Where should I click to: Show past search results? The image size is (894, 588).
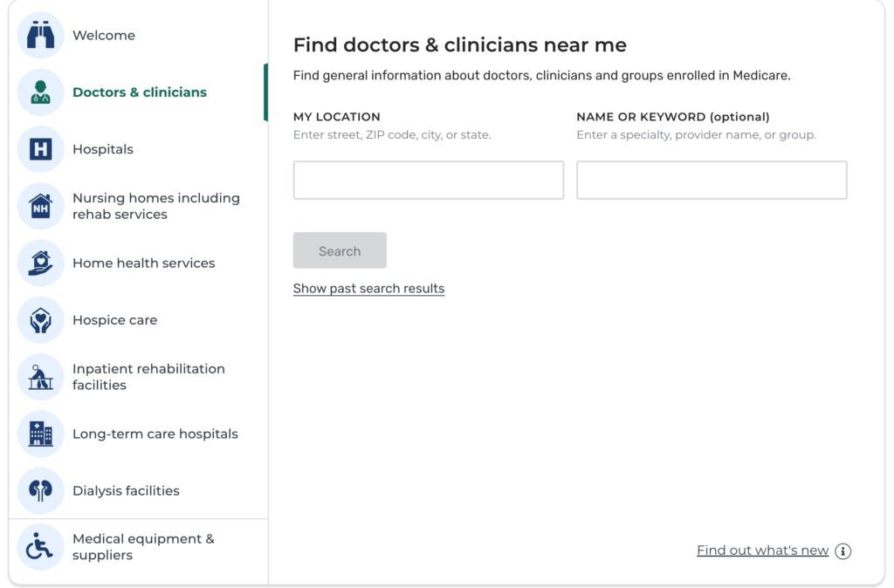pyautogui.click(x=367, y=288)
